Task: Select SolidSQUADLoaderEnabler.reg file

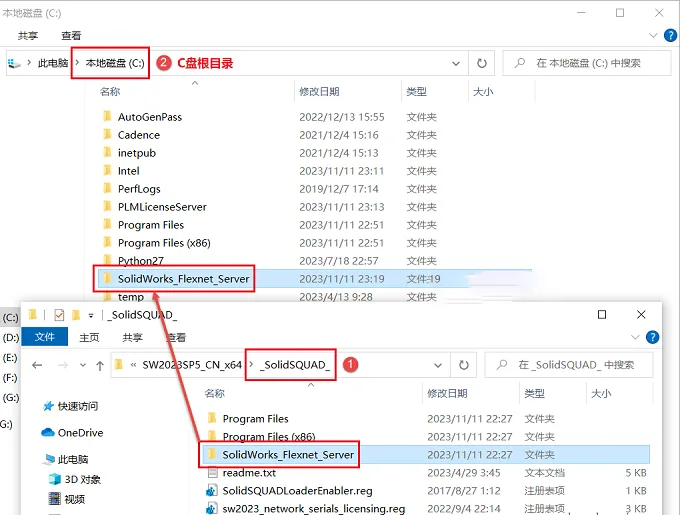Action: pyautogui.click(x=297, y=491)
